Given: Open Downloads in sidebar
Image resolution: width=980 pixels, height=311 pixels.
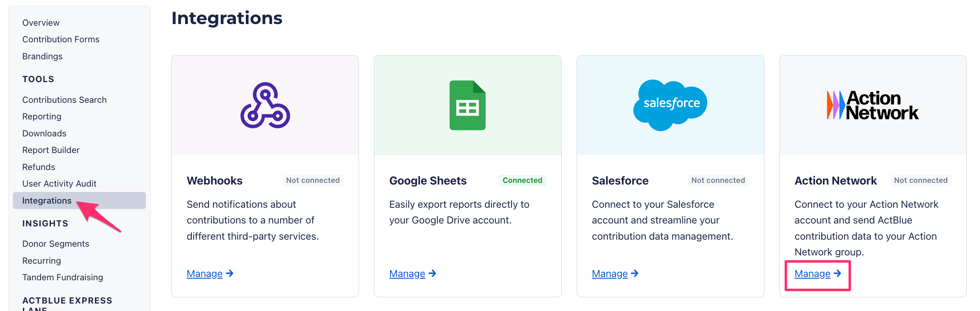Looking at the screenshot, I should [x=44, y=134].
